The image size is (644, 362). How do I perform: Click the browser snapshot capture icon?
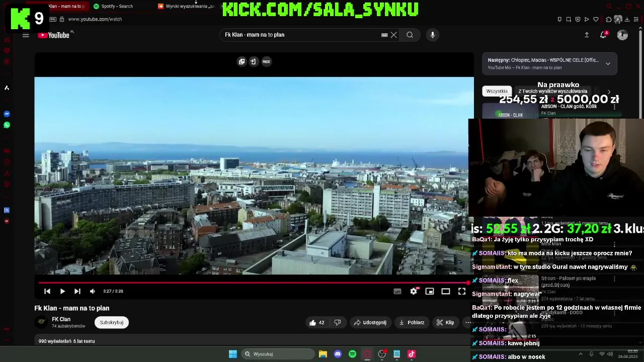[x=569, y=20]
